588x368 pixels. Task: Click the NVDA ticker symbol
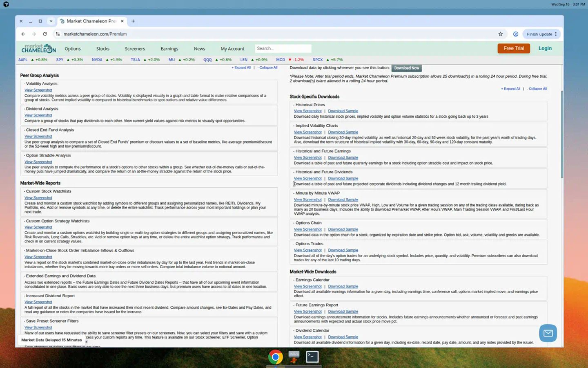click(97, 60)
